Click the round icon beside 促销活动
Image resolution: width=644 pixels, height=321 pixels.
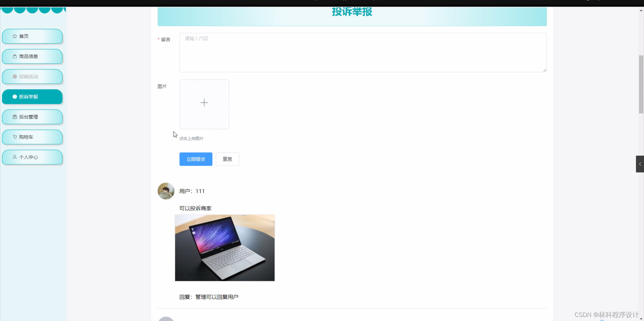15,76
